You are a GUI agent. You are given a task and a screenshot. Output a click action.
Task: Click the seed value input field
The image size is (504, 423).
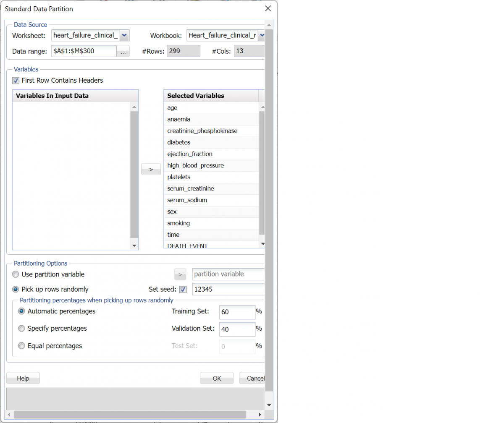point(227,290)
